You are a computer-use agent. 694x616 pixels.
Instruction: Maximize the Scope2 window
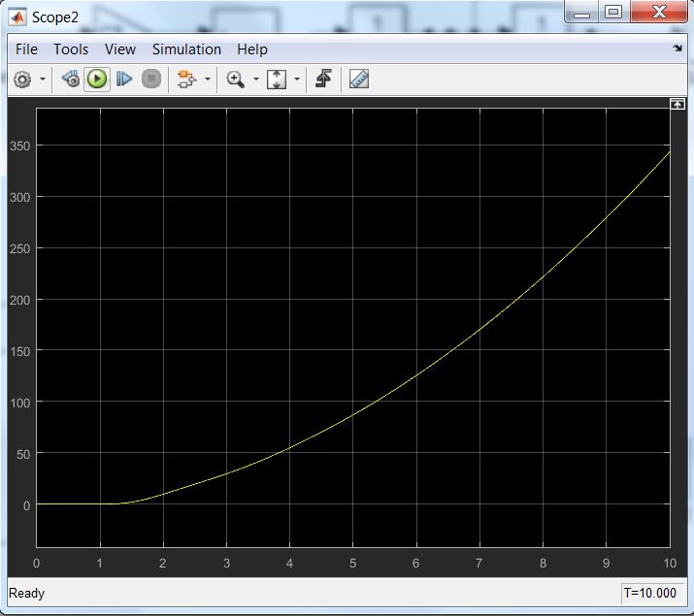click(x=613, y=12)
